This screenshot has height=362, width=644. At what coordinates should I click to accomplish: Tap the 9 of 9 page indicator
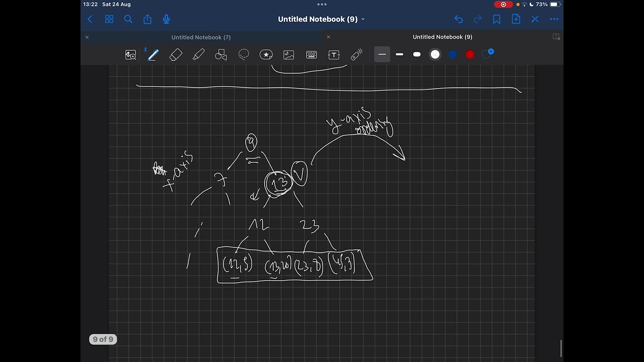point(103,339)
